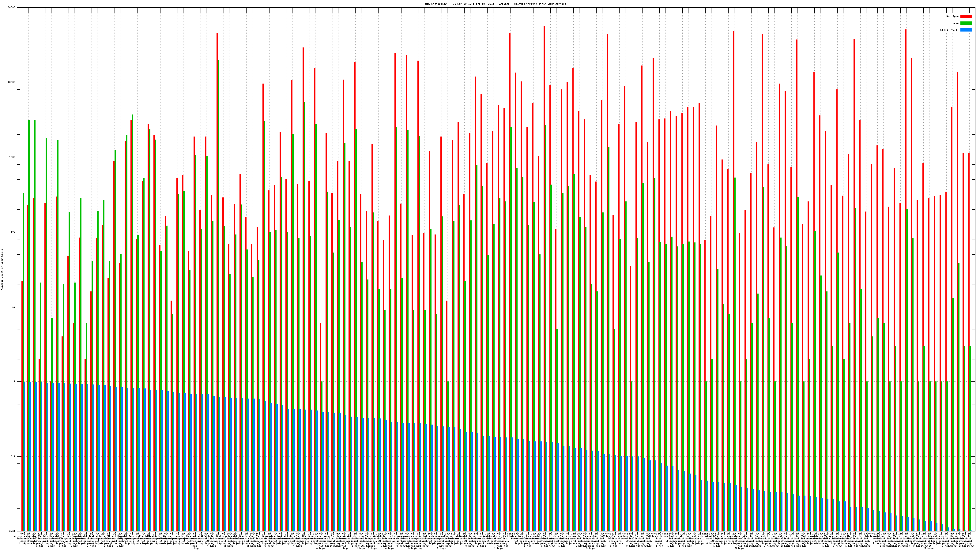Click the 0.01 y-axis tick label
The image size is (980, 551).
coord(13,531)
